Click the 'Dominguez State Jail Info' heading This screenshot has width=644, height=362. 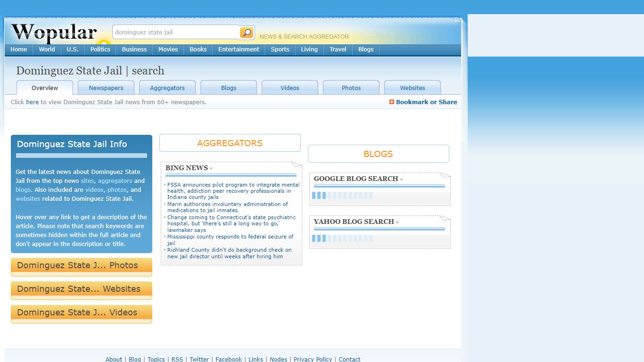click(x=72, y=144)
